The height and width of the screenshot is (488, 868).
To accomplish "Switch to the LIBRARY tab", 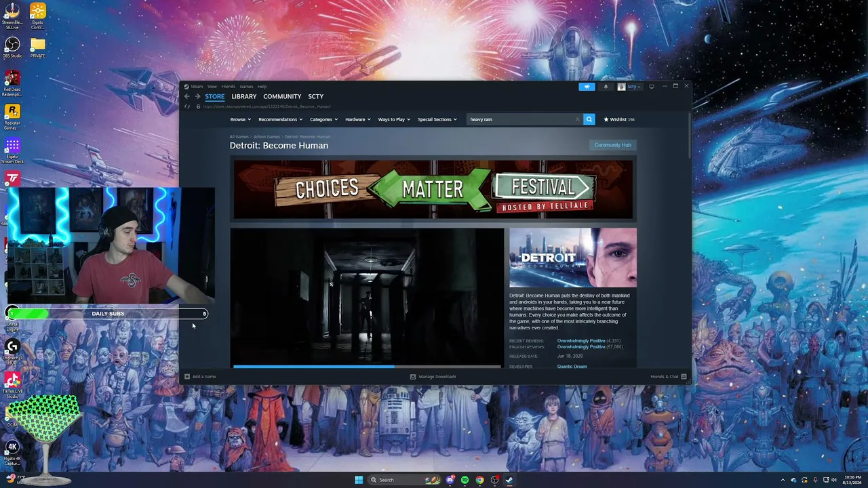I will click(244, 96).
